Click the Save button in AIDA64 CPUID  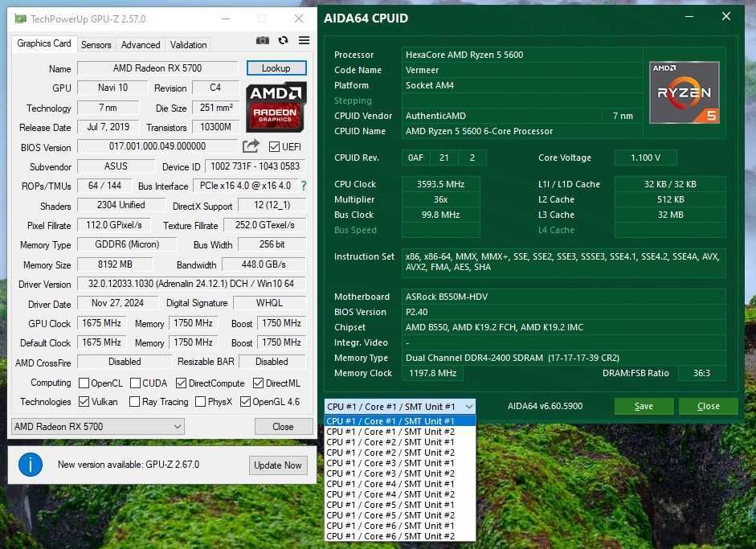pos(644,406)
